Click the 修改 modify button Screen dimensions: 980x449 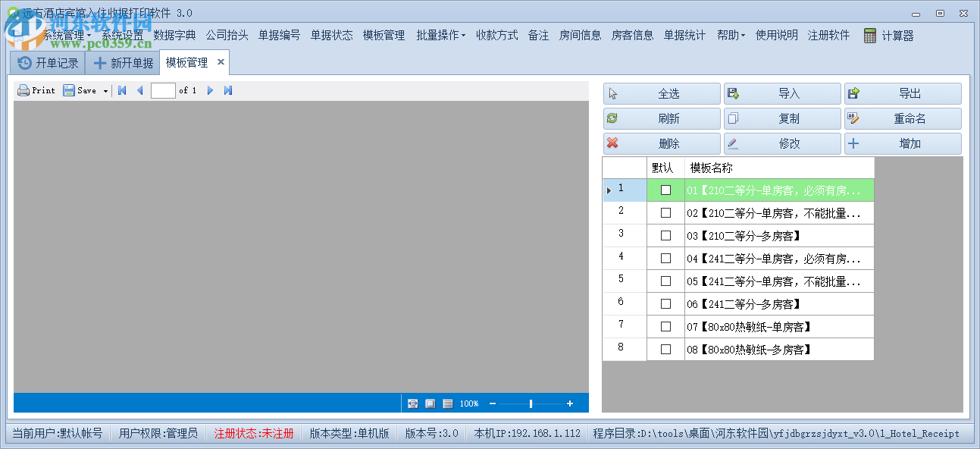coord(782,144)
